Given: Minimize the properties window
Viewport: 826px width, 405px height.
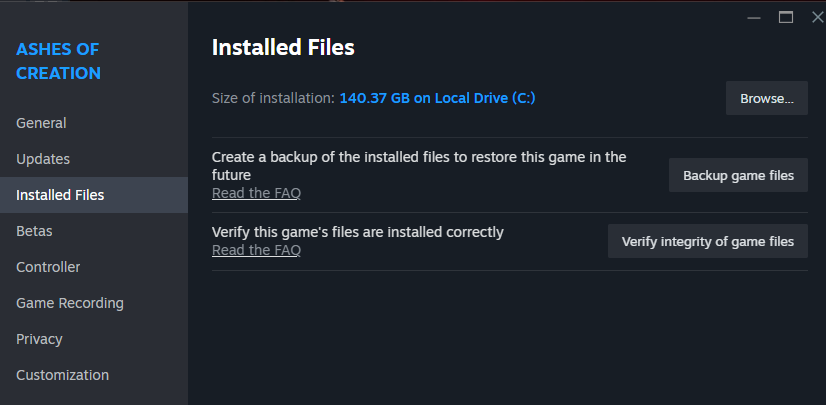Looking at the screenshot, I should click(x=755, y=17).
